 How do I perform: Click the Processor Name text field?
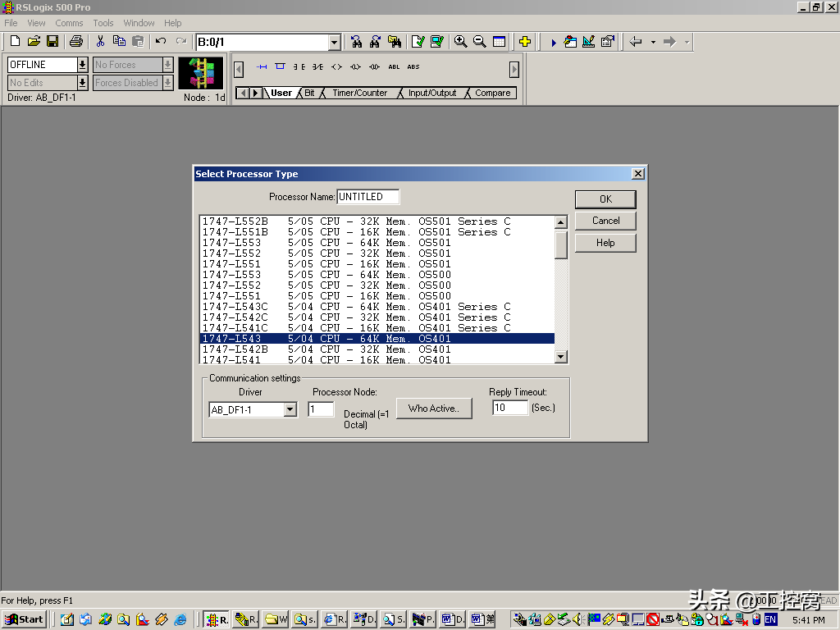368,197
